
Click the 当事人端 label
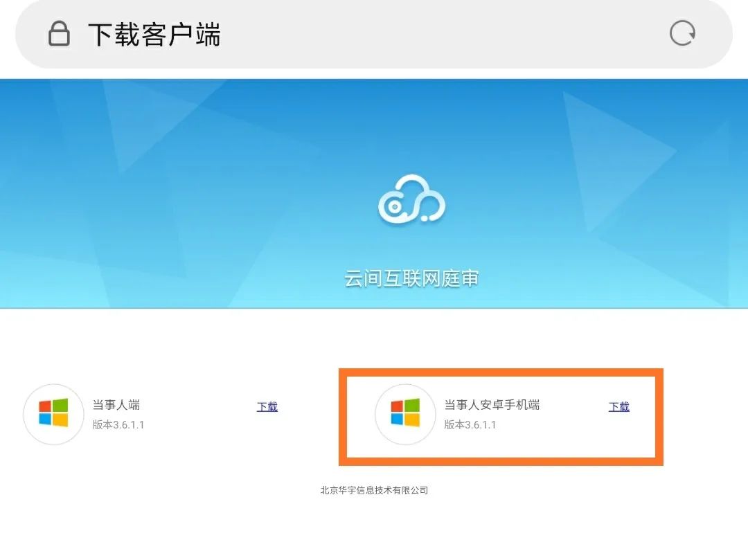[x=116, y=405]
